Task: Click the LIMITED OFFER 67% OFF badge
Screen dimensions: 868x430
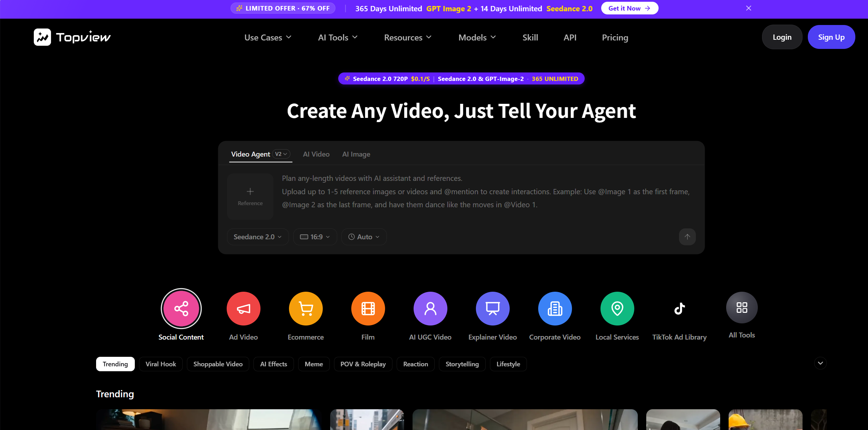Action: coord(283,8)
